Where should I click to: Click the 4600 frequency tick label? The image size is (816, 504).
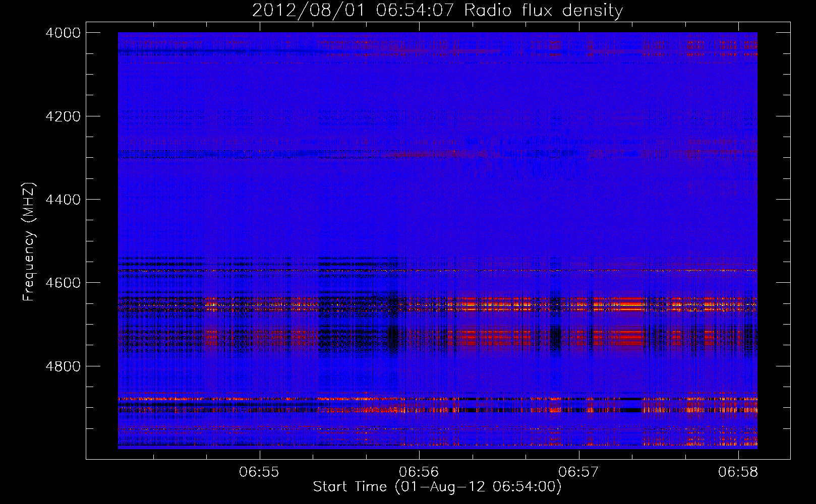tap(63, 283)
